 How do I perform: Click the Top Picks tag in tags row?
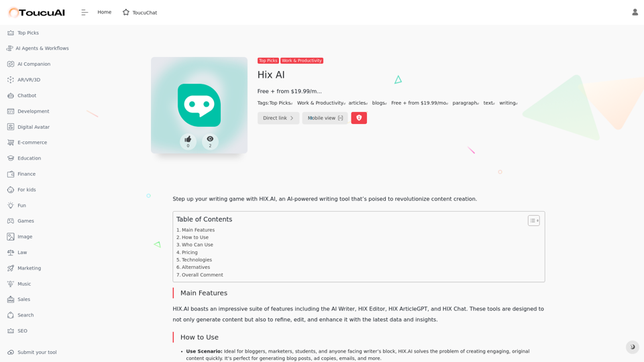280,103
